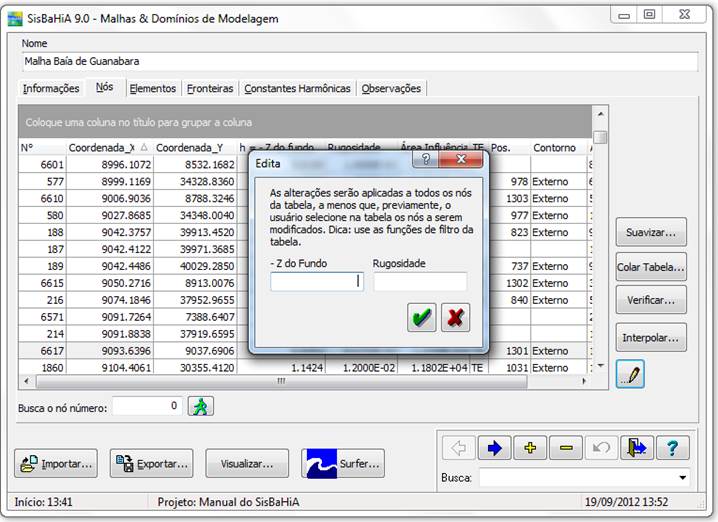Click the Busca o nó número field
Image resolution: width=718 pixels, height=522 pixels.
pos(147,406)
